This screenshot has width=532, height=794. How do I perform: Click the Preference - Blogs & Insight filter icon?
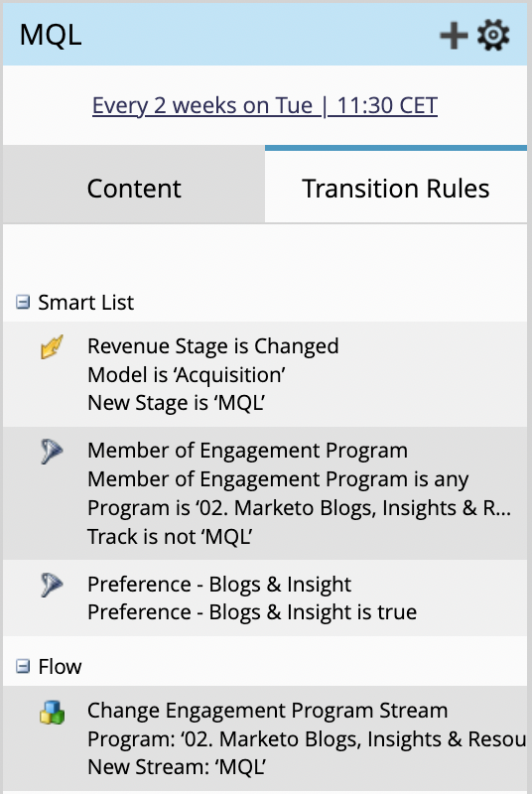coord(53,585)
